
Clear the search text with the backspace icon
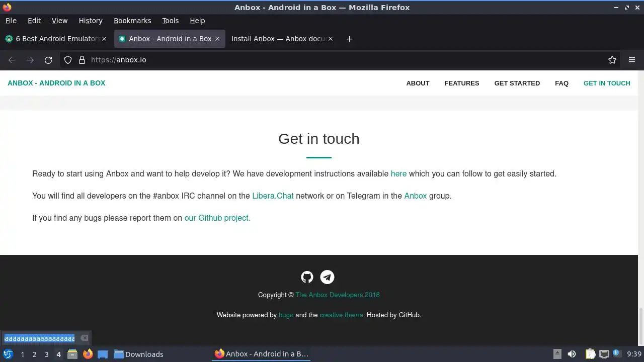tap(84, 338)
